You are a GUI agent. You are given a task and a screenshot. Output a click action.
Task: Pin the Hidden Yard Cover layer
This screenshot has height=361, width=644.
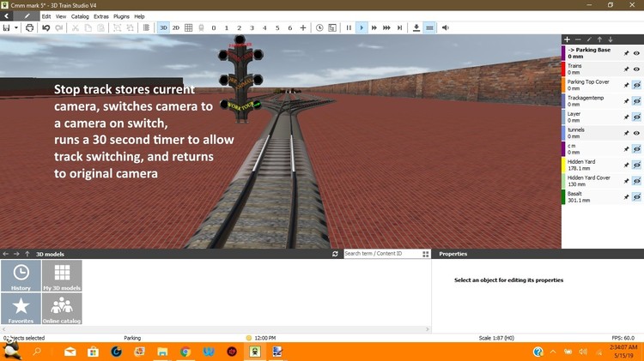(626, 181)
